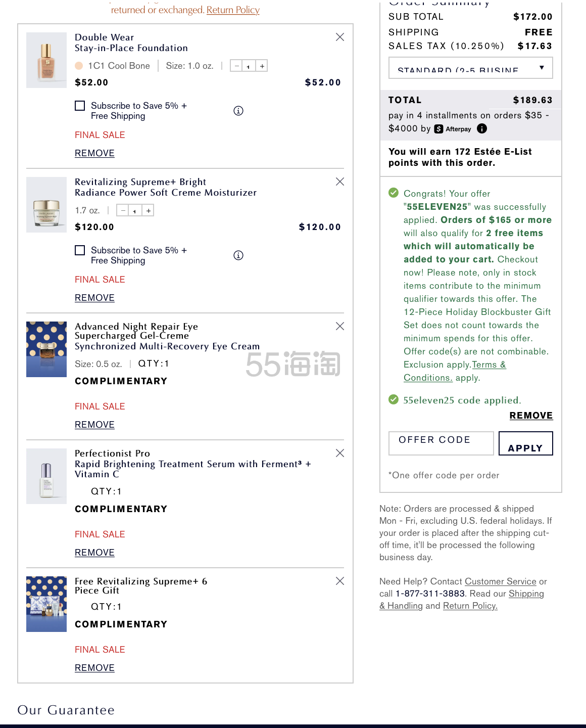586x728 pixels.
Task: Click X icon on Free 6 Piece Gift
Action: click(340, 581)
